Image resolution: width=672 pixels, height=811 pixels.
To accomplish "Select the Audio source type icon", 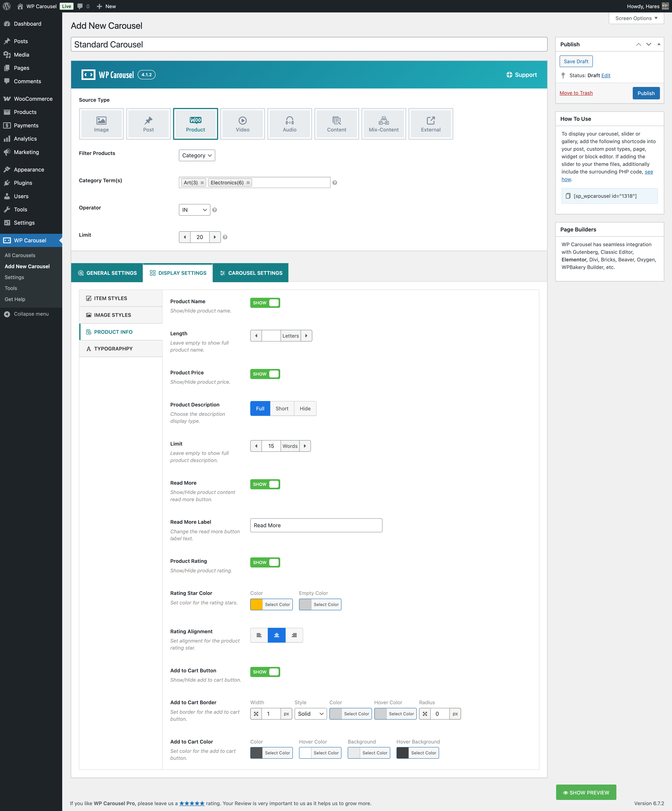I will (290, 123).
